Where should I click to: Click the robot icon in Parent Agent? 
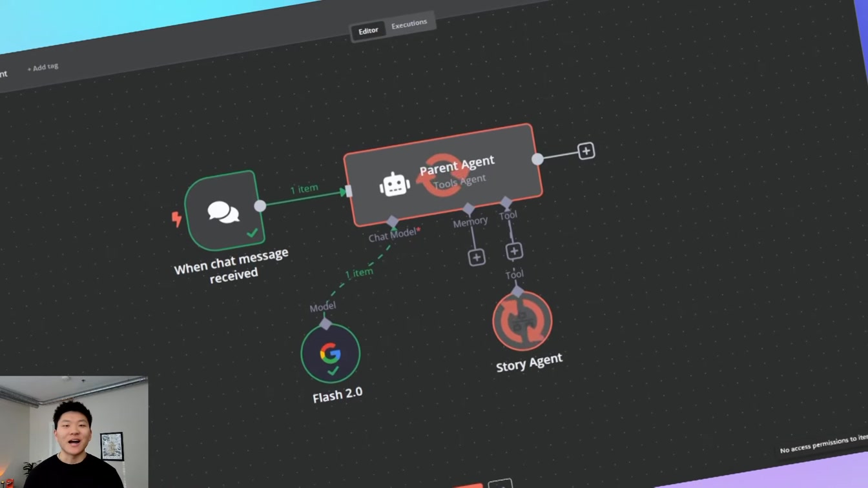[x=395, y=185]
